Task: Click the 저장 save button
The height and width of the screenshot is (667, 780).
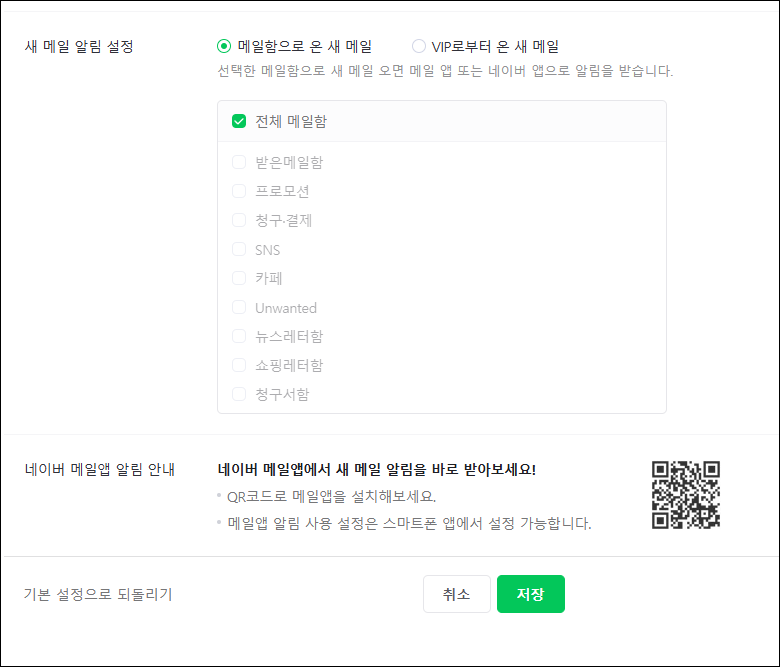Action: pos(531,594)
